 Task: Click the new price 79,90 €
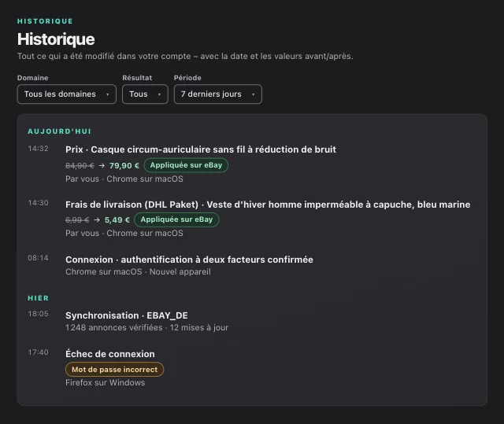[124, 166]
